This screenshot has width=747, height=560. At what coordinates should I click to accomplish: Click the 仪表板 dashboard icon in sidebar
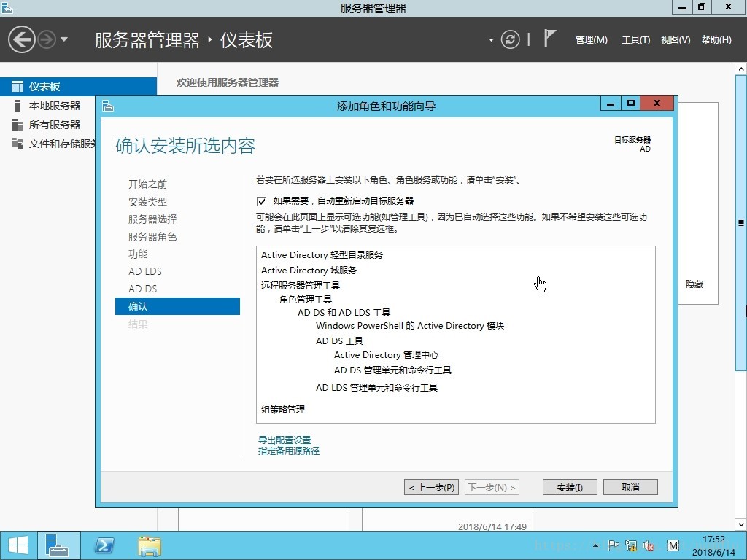pos(18,87)
